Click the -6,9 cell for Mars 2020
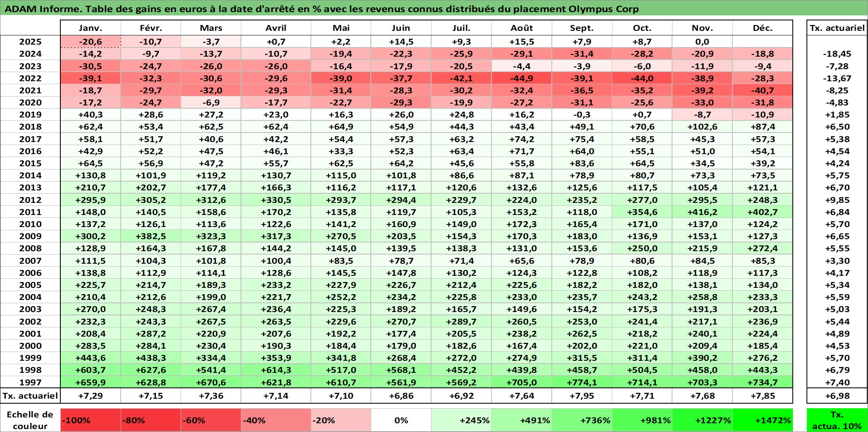868x432 pixels. pos(211,102)
